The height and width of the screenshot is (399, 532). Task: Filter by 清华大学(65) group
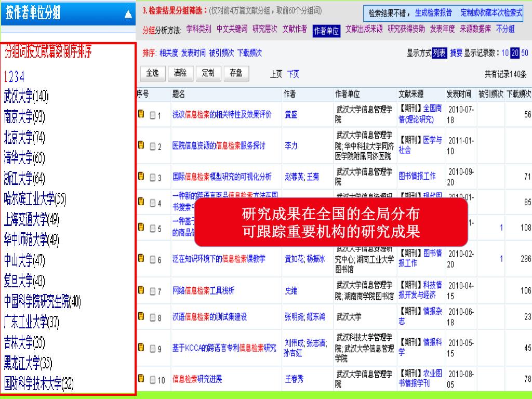tap(24, 158)
